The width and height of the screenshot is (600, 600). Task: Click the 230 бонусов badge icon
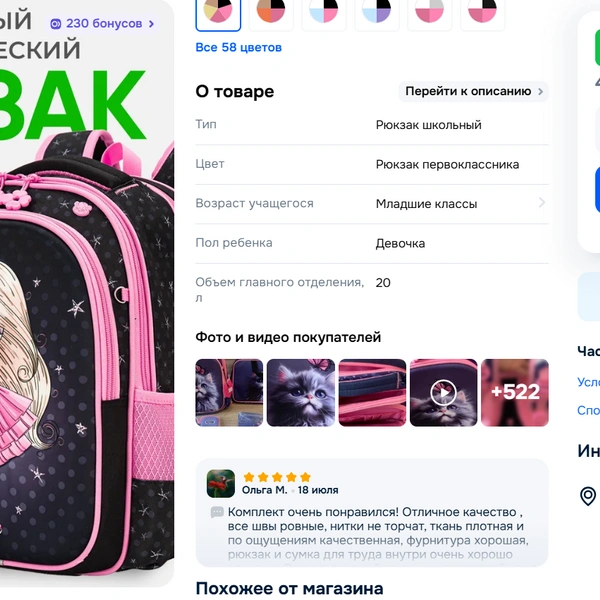tap(56, 24)
